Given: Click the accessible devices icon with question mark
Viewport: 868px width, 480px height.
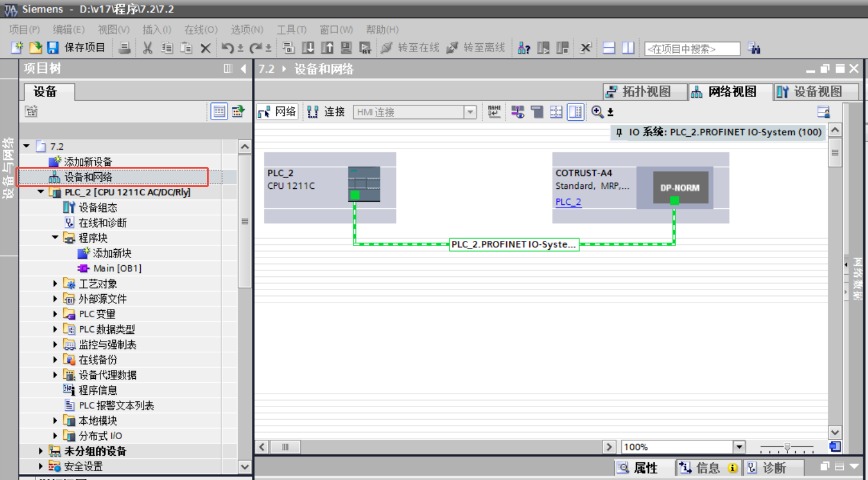Looking at the screenshot, I should coord(524,49).
